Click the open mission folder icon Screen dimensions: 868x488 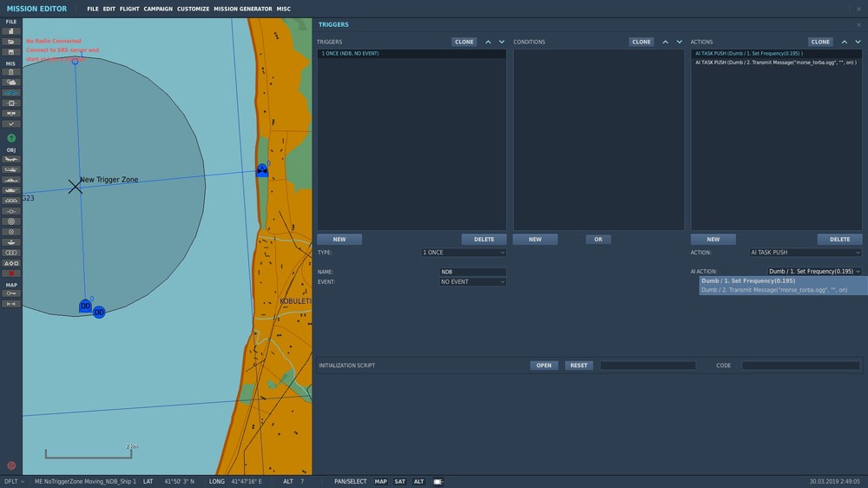(11, 42)
